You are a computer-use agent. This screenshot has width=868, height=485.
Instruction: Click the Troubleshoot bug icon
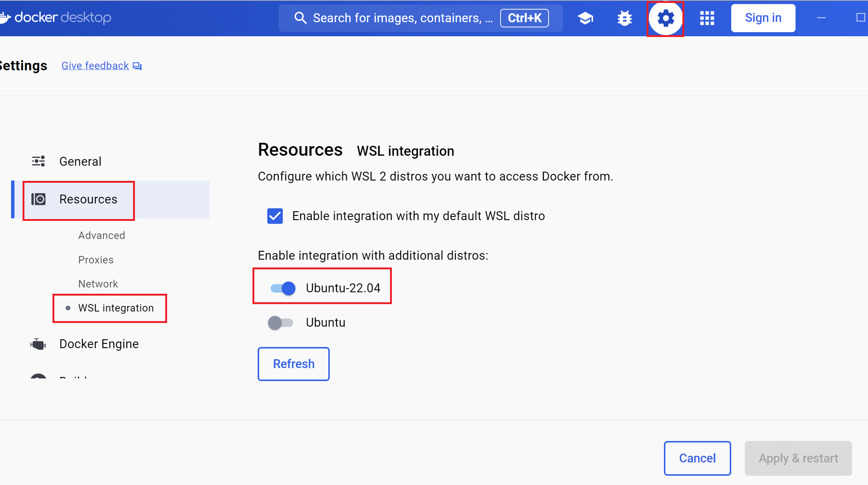pyautogui.click(x=625, y=18)
